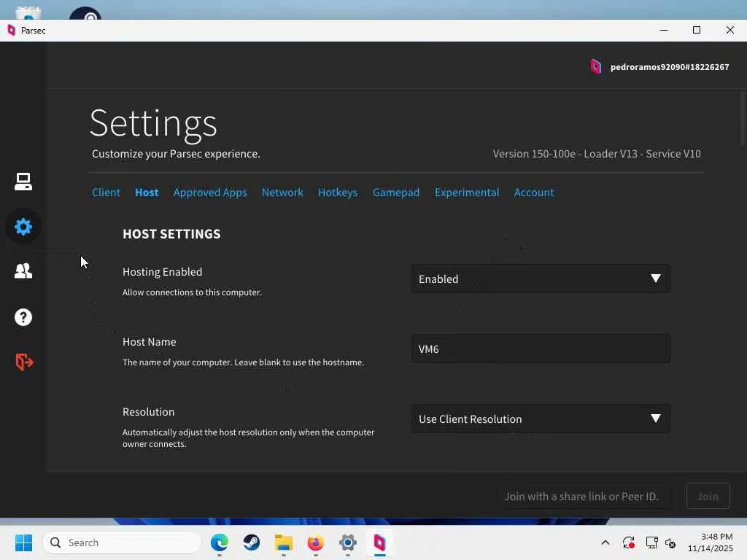The width and height of the screenshot is (747, 560).
Task: Switch to the Experimental tab
Action: coord(467,192)
